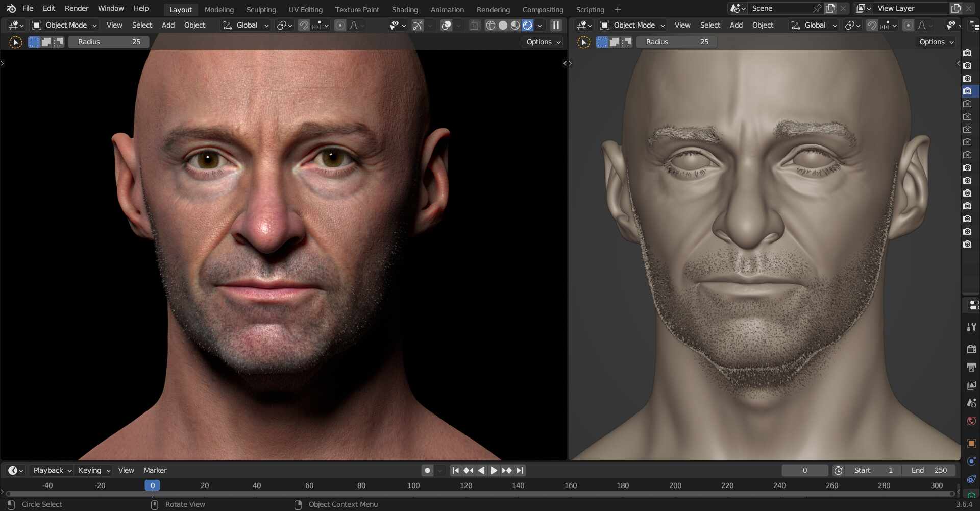Browse scenes with the Scene selector icon
The image size is (980, 511).
tap(738, 8)
